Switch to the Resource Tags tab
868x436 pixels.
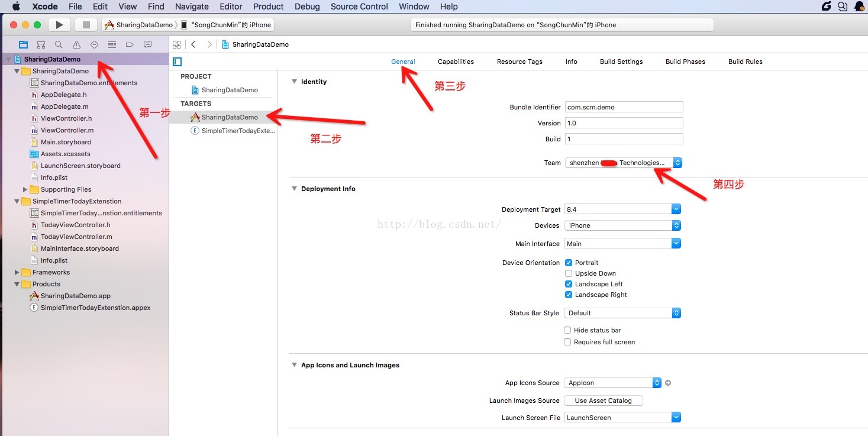[x=519, y=62]
